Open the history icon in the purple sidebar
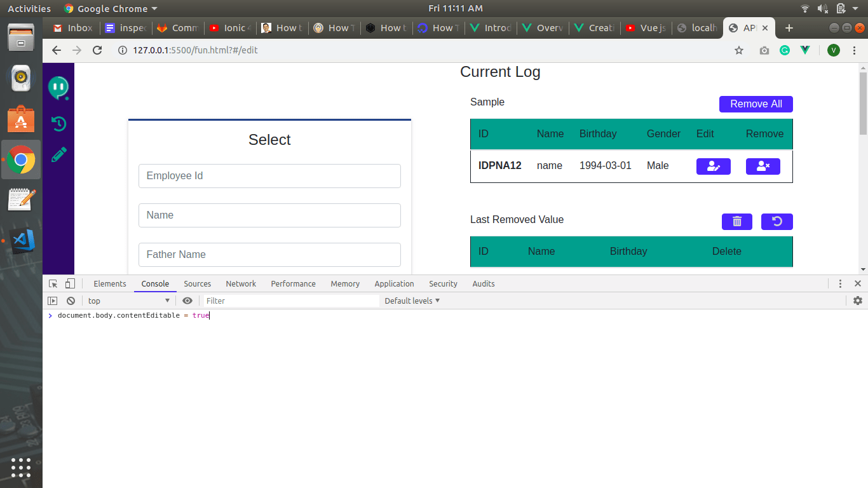The image size is (868, 488). [58, 124]
